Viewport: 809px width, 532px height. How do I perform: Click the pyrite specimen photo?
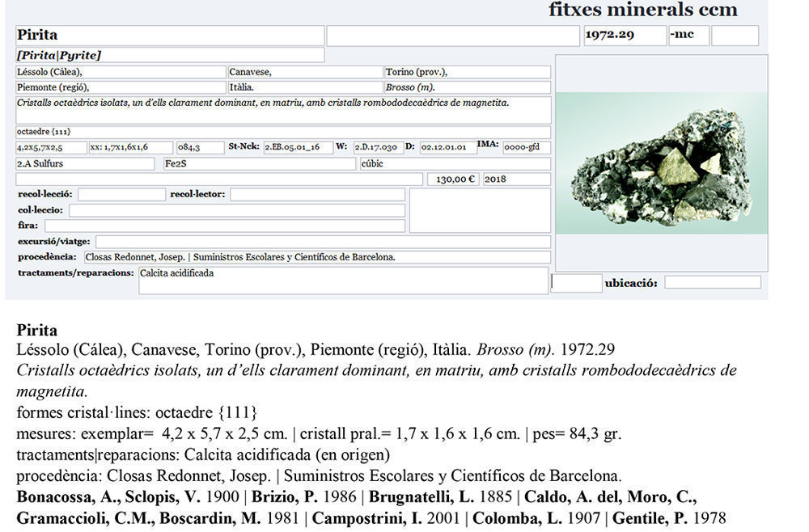(x=662, y=163)
